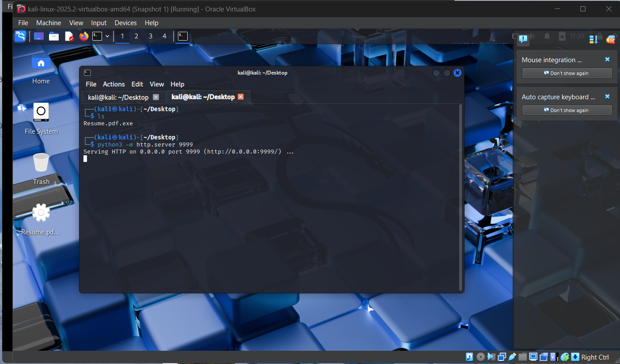Click the USB devices status icon
620x364 pixels.
(512, 357)
